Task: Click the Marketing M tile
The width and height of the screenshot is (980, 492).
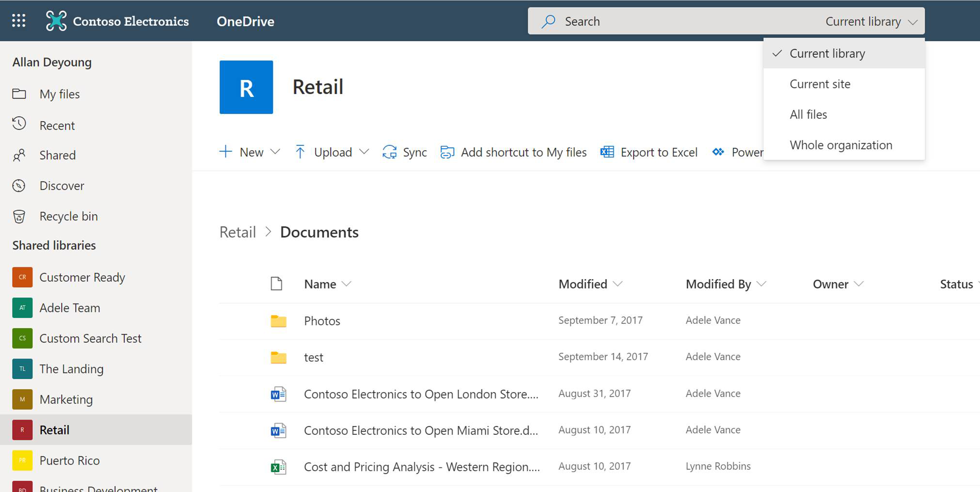Action: coord(22,399)
